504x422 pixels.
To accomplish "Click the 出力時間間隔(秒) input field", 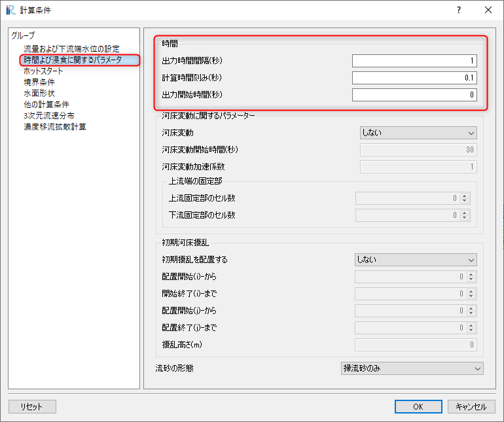I will [x=414, y=61].
